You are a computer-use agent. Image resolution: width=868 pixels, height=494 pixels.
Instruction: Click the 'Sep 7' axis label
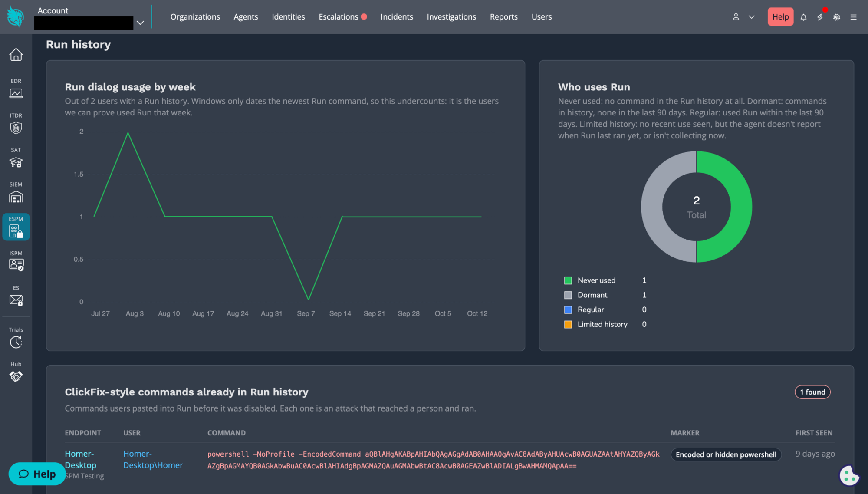tap(306, 313)
